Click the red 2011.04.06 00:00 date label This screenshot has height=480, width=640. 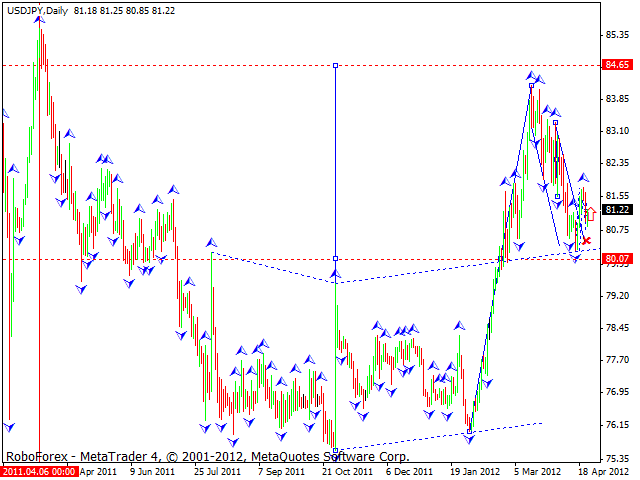pyautogui.click(x=40, y=471)
